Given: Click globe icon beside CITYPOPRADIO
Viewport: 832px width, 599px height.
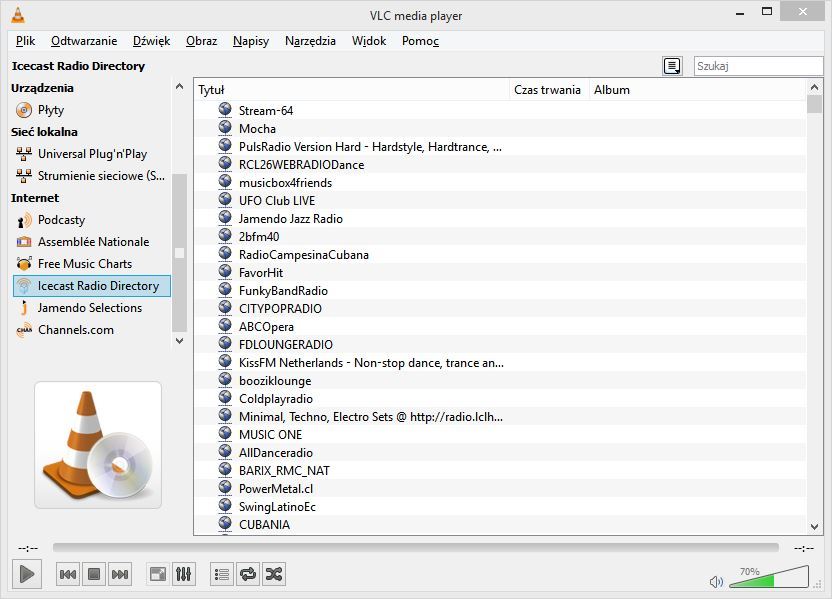Looking at the screenshot, I should [x=225, y=308].
